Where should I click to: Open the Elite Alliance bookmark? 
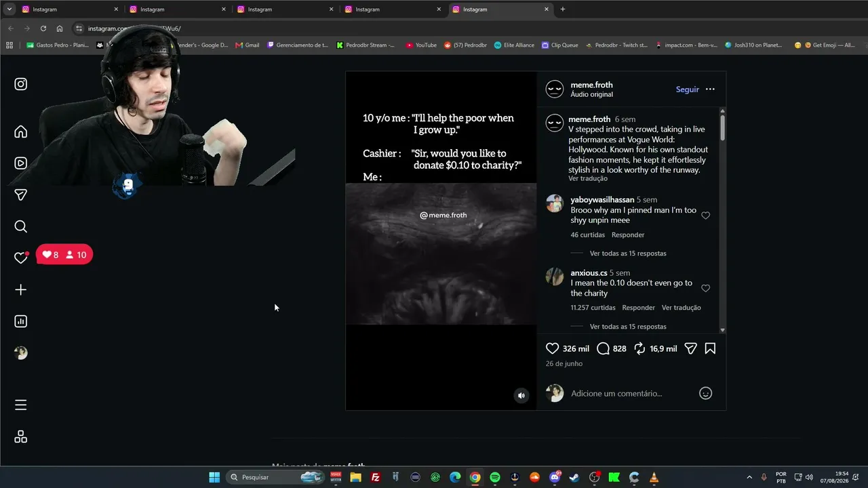[514, 45]
